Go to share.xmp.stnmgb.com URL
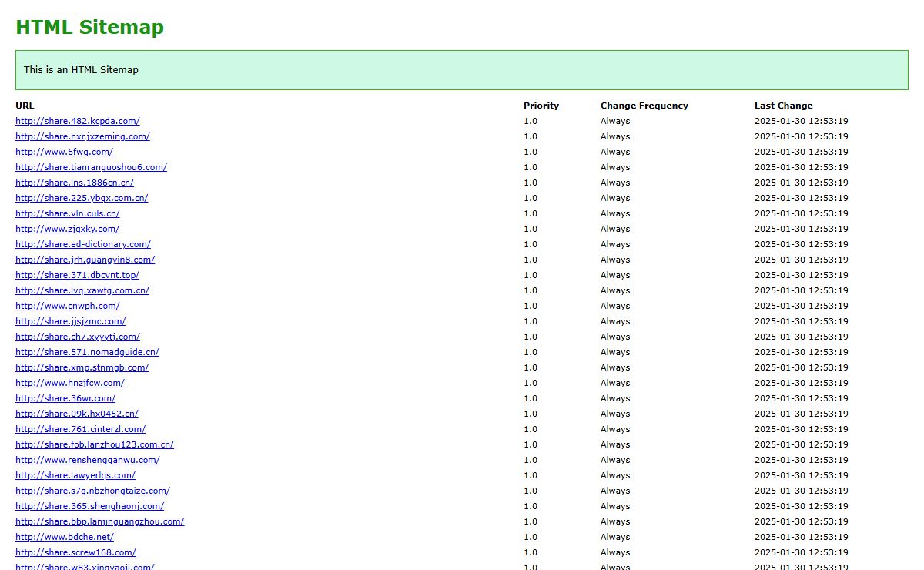Screen dimensions: 924x570 pyautogui.click(x=82, y=367)
